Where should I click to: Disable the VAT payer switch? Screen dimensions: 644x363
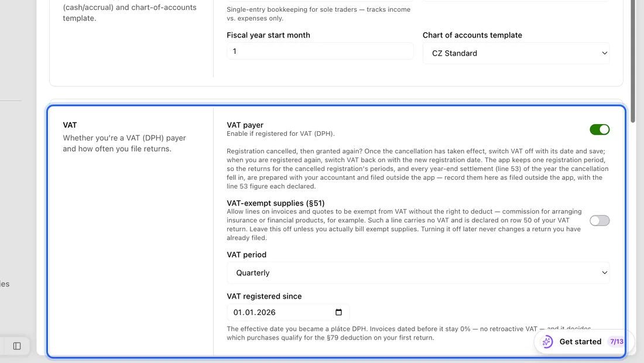pyautogui.click(x=600, y=130)
